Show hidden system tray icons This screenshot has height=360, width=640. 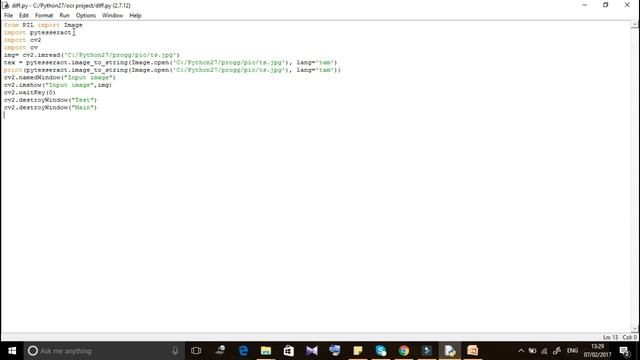tap(521, 351)
